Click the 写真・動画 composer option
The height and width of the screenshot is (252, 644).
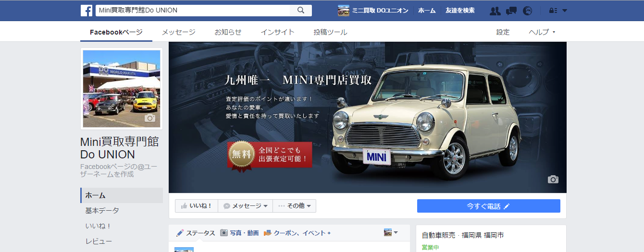239,233
